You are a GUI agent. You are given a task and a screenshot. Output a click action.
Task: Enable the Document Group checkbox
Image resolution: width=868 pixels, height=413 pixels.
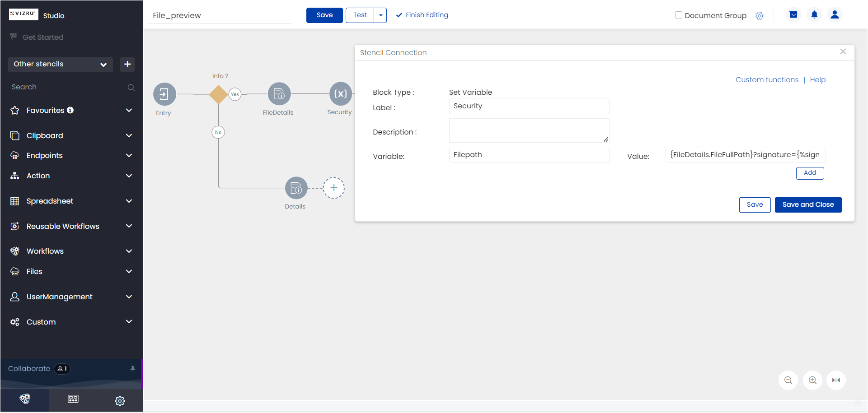(678, 15)
